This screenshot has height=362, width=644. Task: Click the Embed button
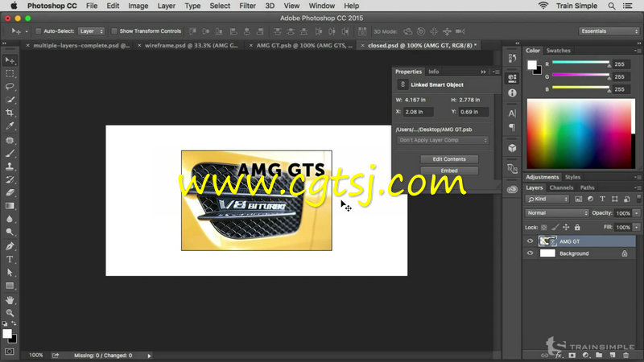(449, 171)
